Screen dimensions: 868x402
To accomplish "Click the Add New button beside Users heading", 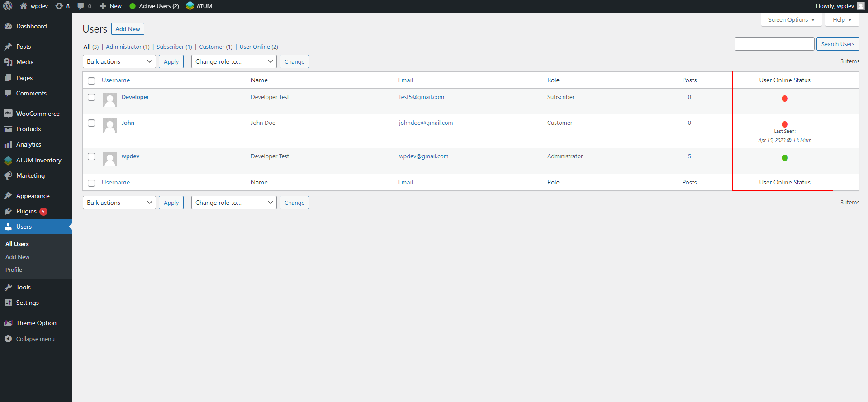I will point(128,29).
